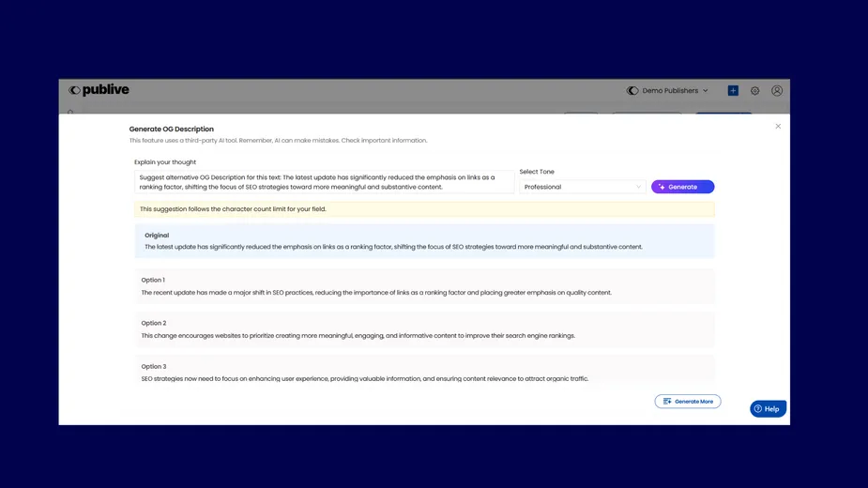Click inside Explain your thought text field
Screen dimensions: 868x488
pos(324,182)
